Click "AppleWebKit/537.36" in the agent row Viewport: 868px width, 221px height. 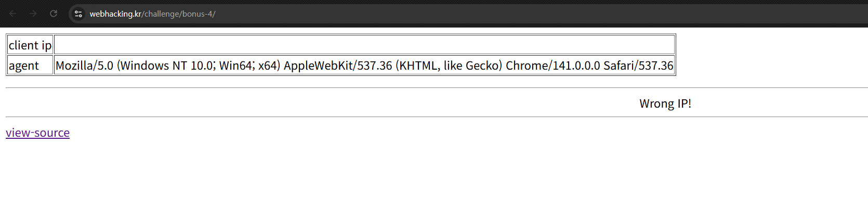(x=338, y=66)
